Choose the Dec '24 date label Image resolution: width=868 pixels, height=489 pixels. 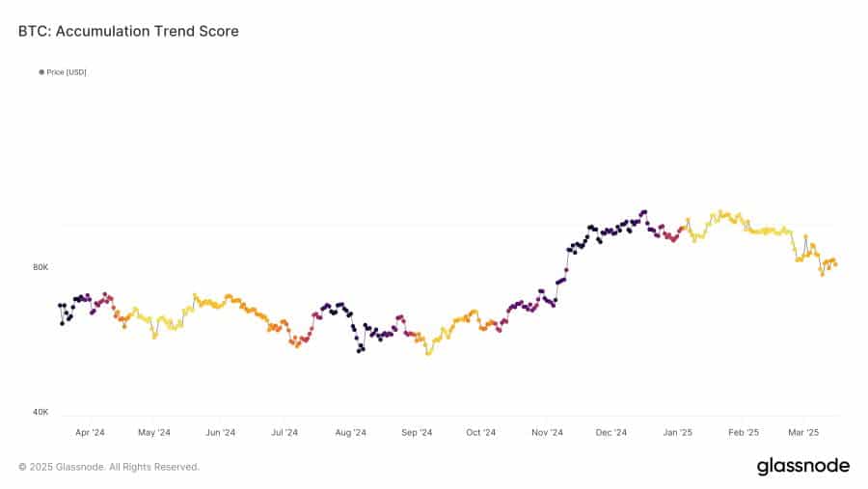tap(611, 433)
